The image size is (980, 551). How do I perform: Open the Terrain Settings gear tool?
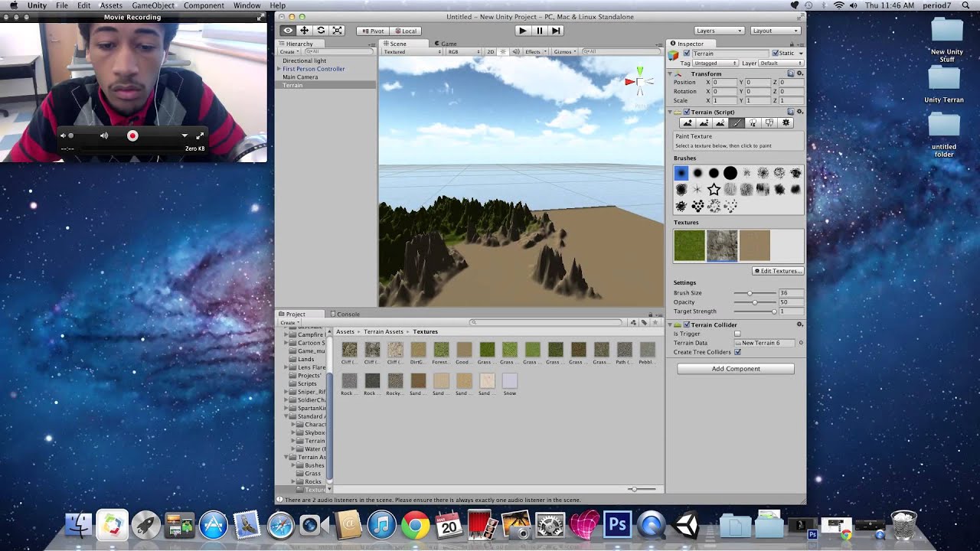786,123
